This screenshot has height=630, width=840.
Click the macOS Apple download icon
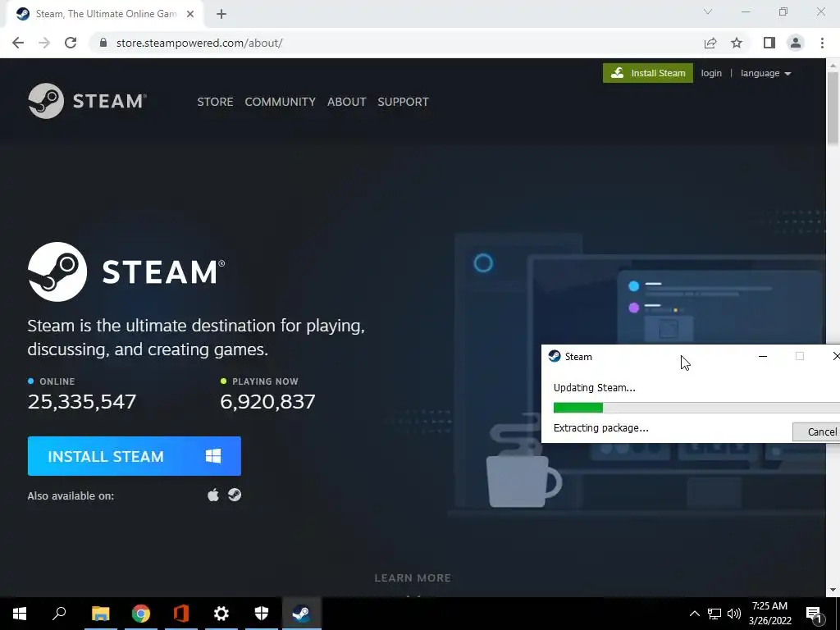[x=213, y=495]
